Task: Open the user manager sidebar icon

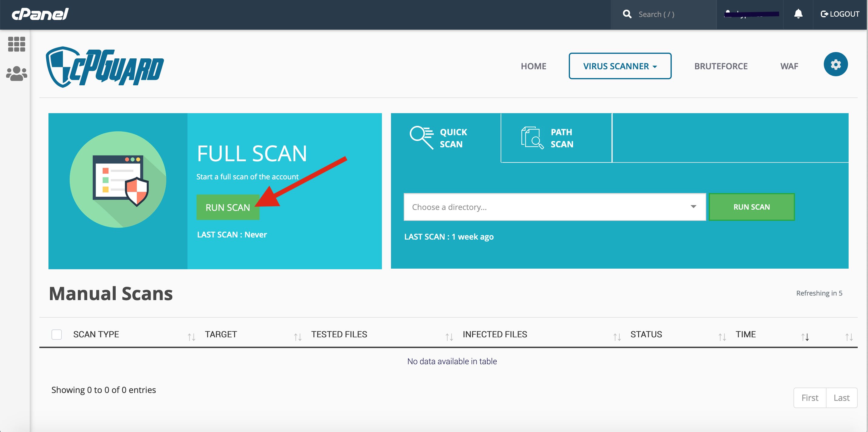Action: pos(16,73)
